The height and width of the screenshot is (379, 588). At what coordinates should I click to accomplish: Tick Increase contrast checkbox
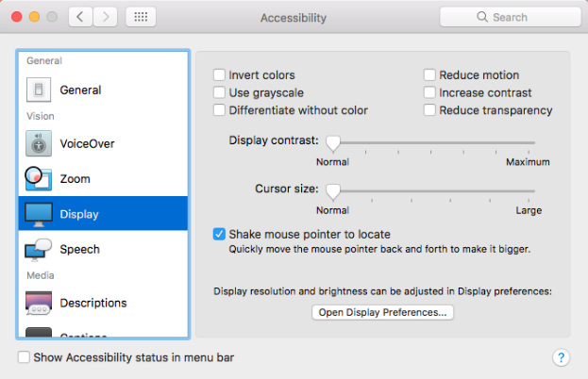click(x=429, y=92)
